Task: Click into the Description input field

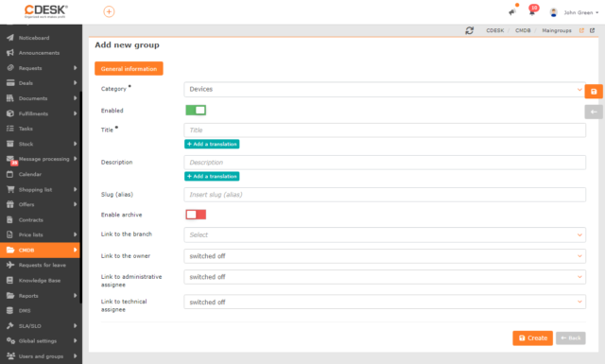Action: [x=385, y=163]
